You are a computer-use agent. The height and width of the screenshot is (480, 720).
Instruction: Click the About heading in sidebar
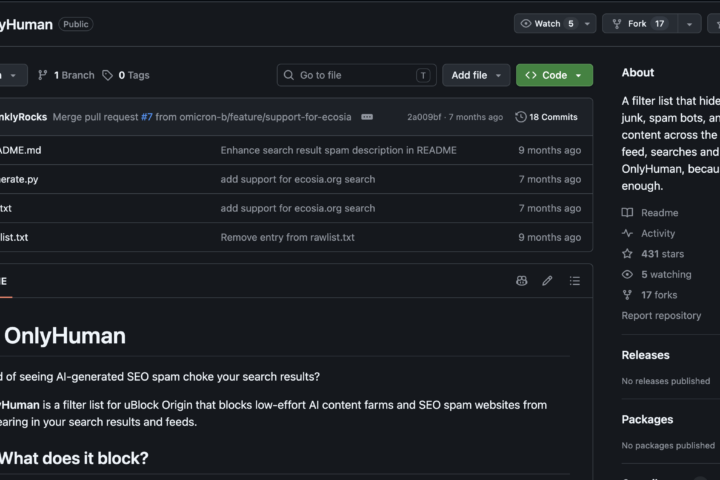[638, 73]
